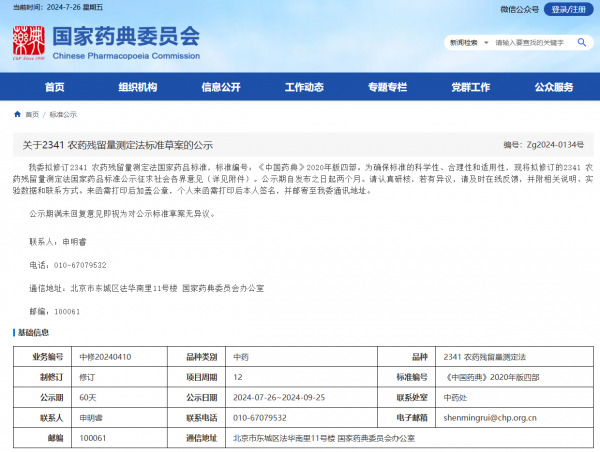600x452 pixels.
Task: Click 公众服务 in the navigation bar
Action: point(553,87)
